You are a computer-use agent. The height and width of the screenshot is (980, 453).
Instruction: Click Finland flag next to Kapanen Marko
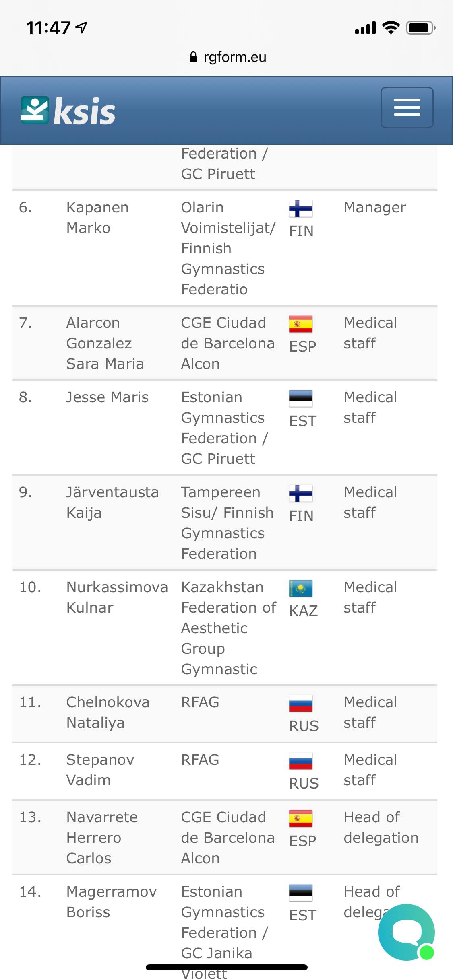pyautogui.click(x=300, y=209)
